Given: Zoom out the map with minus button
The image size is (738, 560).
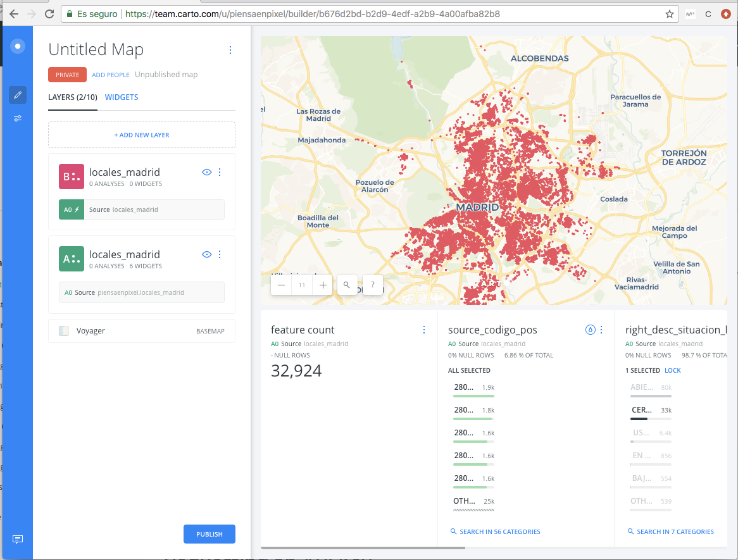Looking at the screenshot, I should (281, 285).
